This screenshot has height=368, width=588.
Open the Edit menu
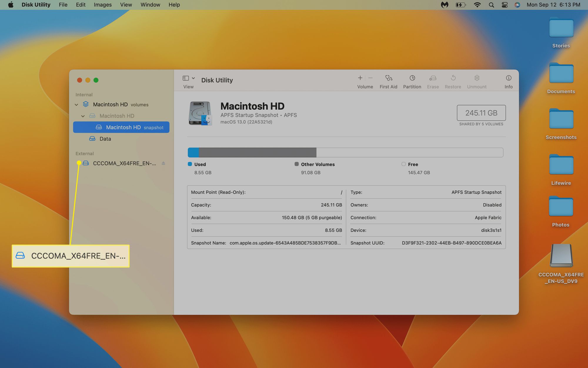[81, 5]
